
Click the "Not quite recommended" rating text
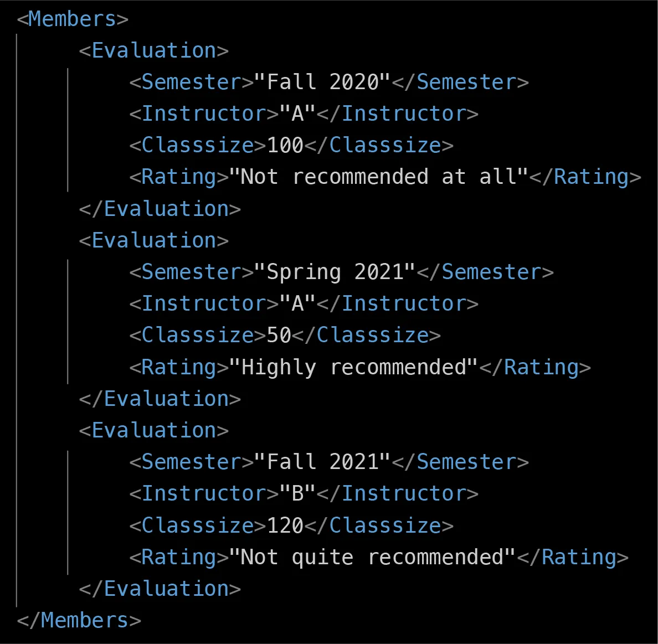pos(372,557)
